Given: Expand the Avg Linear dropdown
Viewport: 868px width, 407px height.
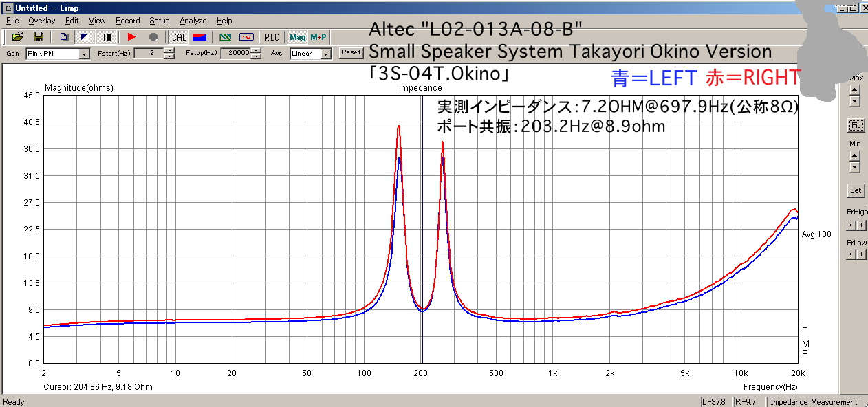Looking at the screenshot, I should pos(326,54).
